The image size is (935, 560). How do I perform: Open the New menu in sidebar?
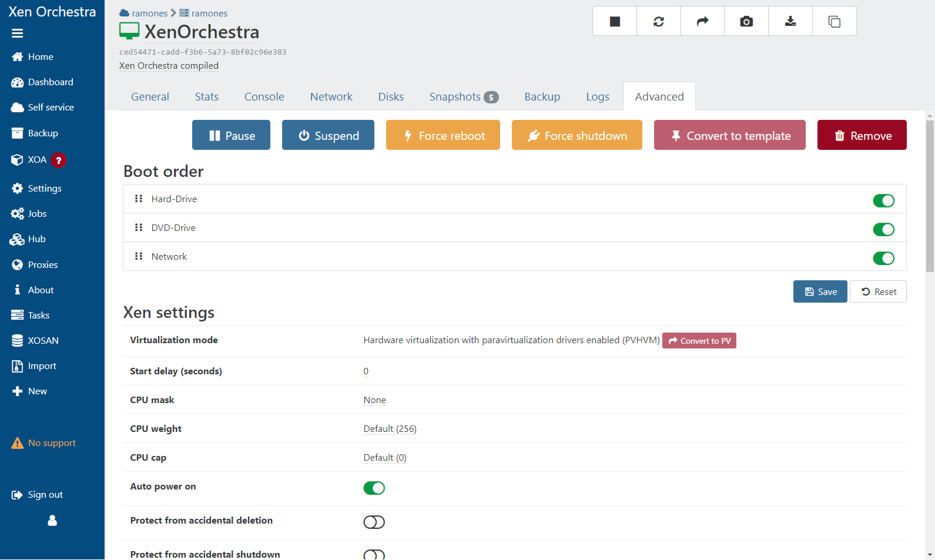click(29, 391)
